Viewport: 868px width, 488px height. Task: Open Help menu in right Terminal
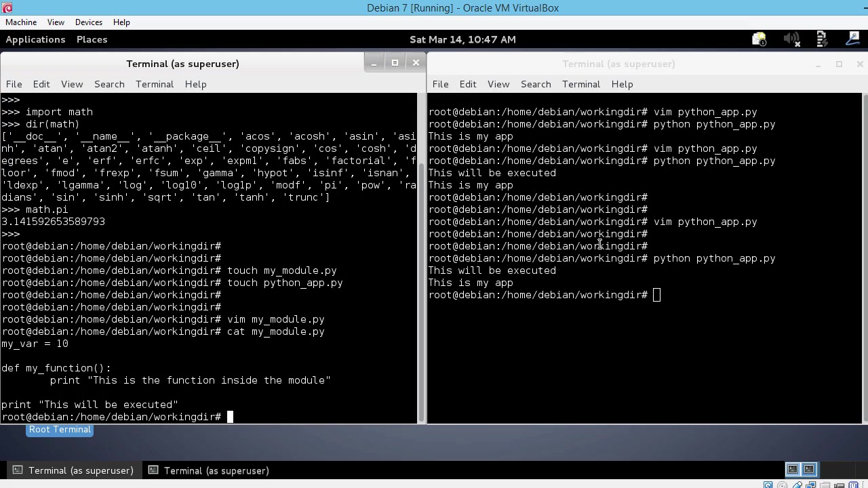point(622,84)
